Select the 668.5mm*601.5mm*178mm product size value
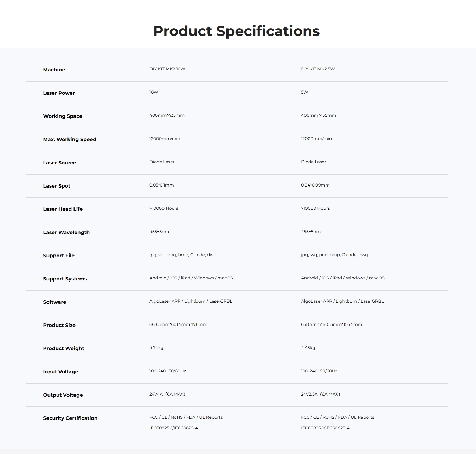Viewport: 476px width, 454px height. pyautogui.click(x=178, y=324)
